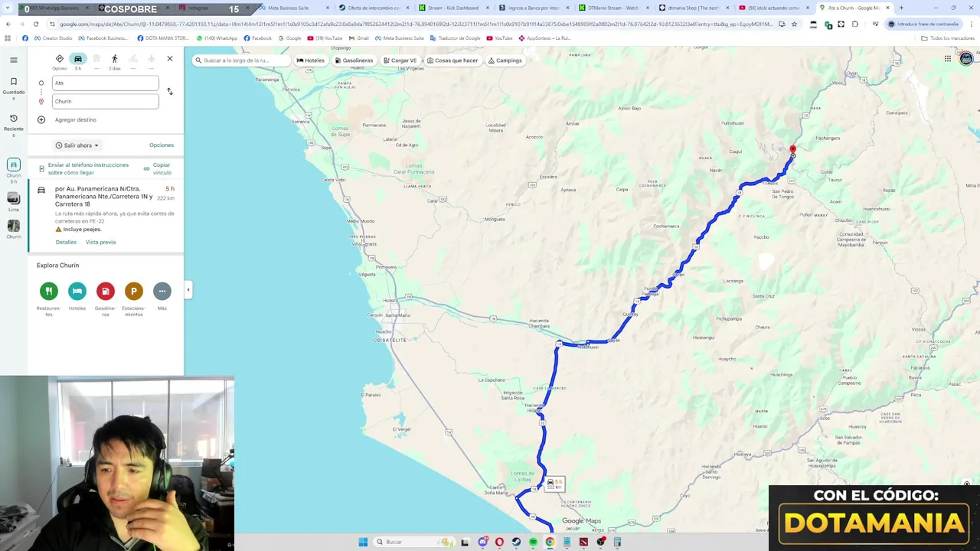Screen dimensions: 980x551
Task: Explore Gasolineras near Churín
Action: click(106, 291)
